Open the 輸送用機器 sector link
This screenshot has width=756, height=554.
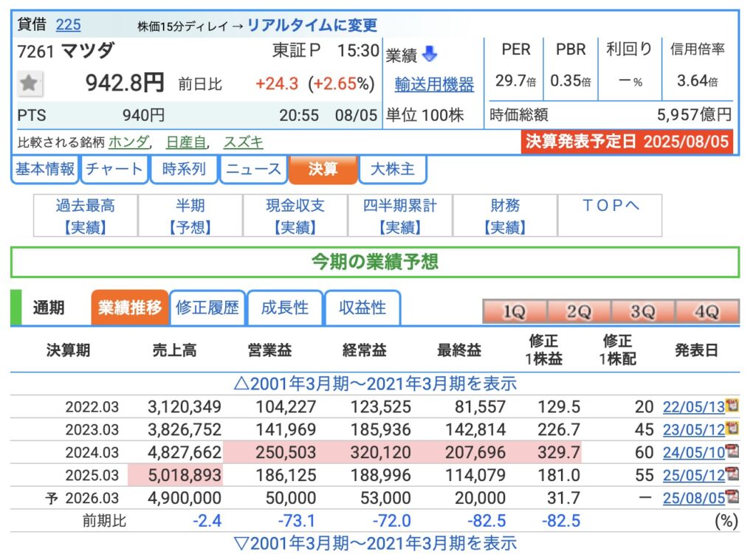coord(434,84)
